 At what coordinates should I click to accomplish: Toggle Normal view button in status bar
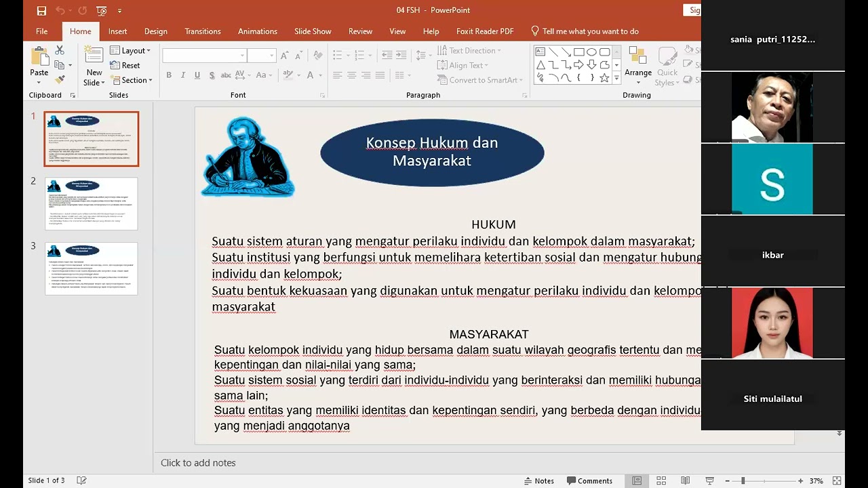pos(637,481)
